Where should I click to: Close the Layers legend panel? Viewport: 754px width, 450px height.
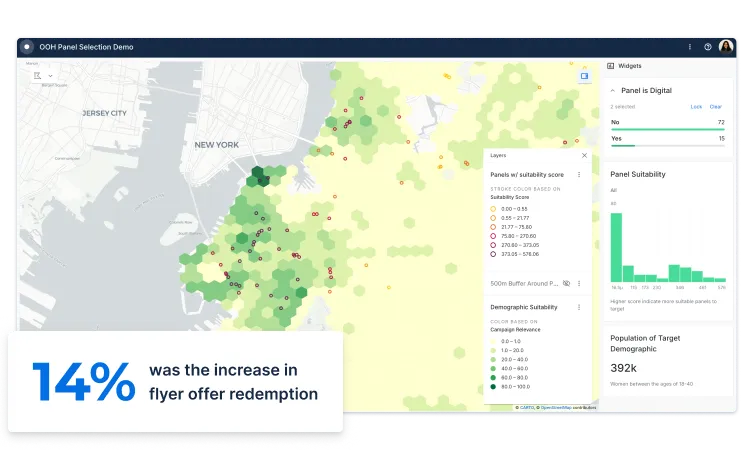pos(585,155)
